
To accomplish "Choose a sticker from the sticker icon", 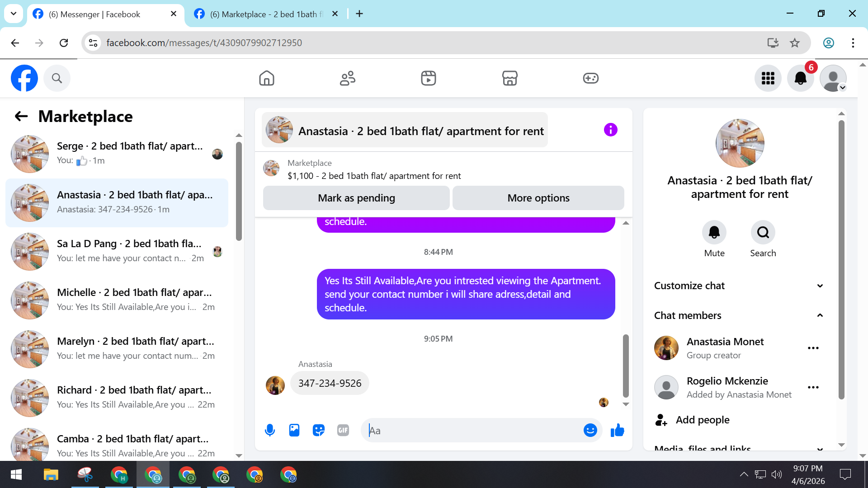I will point(319,430).
